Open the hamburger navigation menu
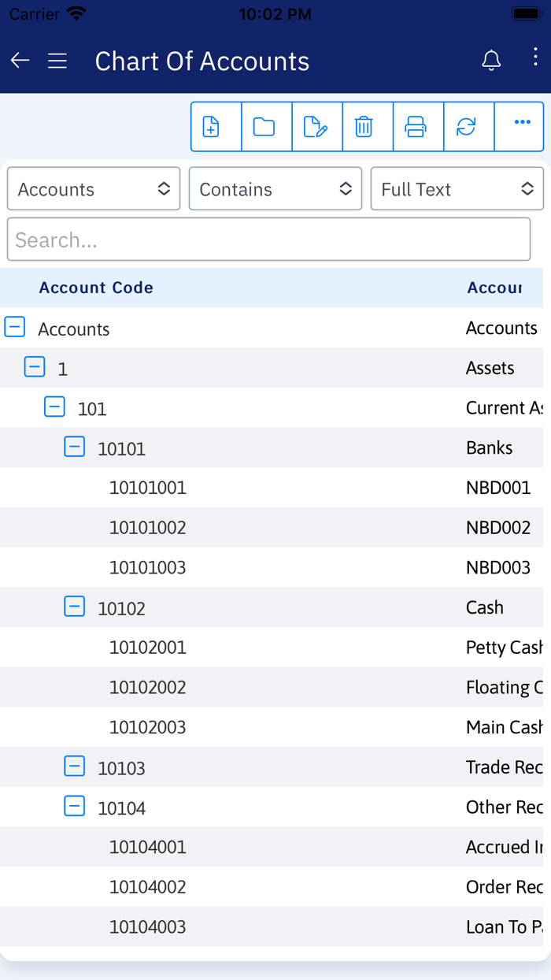 pos(57,61)
